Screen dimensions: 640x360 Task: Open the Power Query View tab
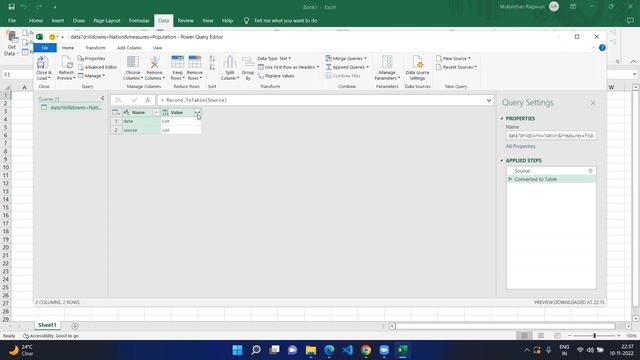[x=157, y=48]
